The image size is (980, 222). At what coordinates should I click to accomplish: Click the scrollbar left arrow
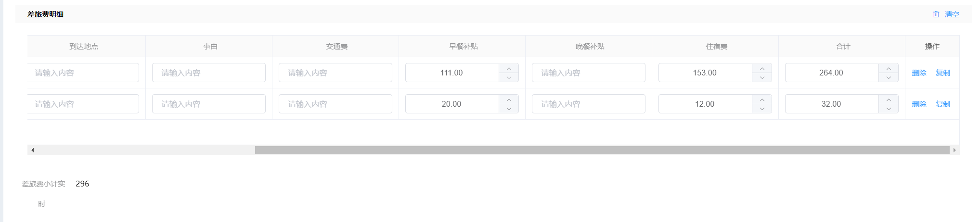[32, 150]
